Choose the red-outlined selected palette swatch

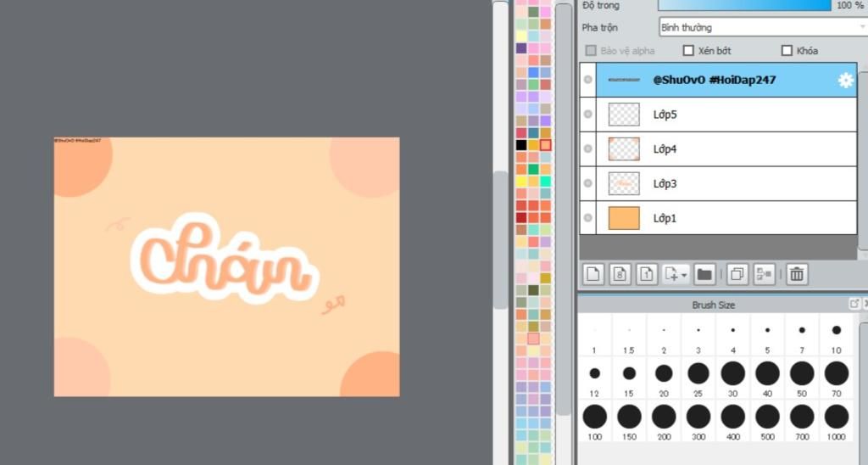pyautogui.click(x=545, y=145)
